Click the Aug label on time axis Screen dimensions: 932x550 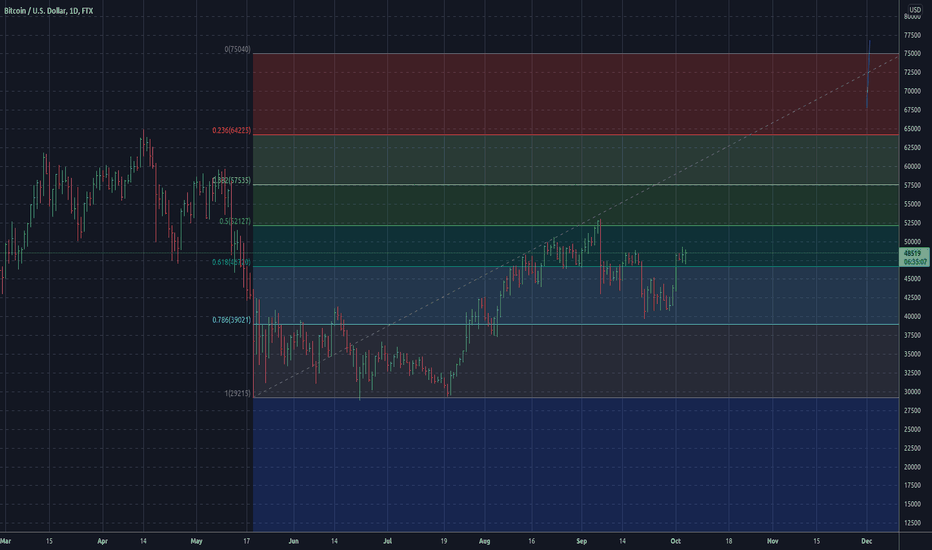pyautogui.click(x=484, y=541)
